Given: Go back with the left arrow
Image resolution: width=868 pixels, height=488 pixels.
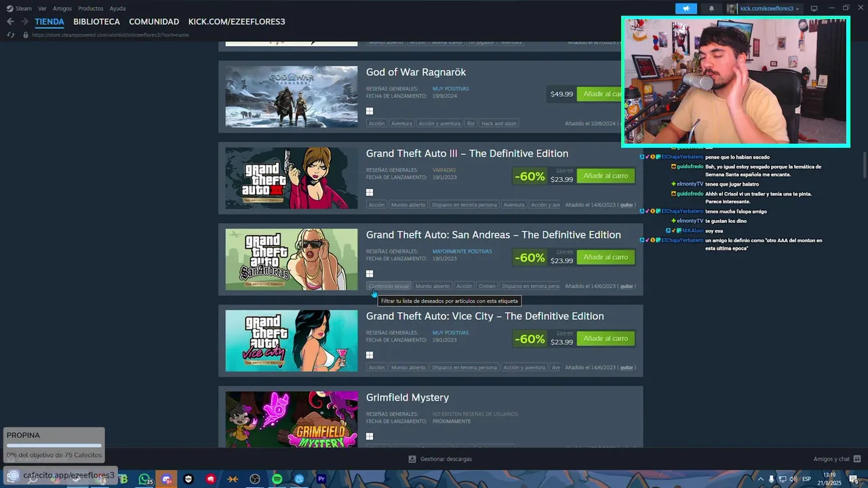Looking at the screenshot, I should (x=10, y=22).
